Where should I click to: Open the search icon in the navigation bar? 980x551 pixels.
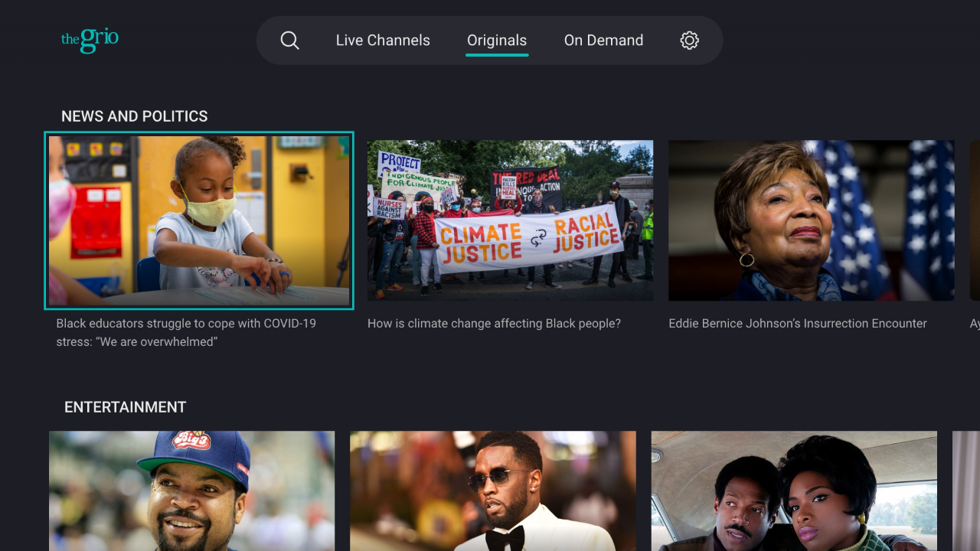coord(289,40)
